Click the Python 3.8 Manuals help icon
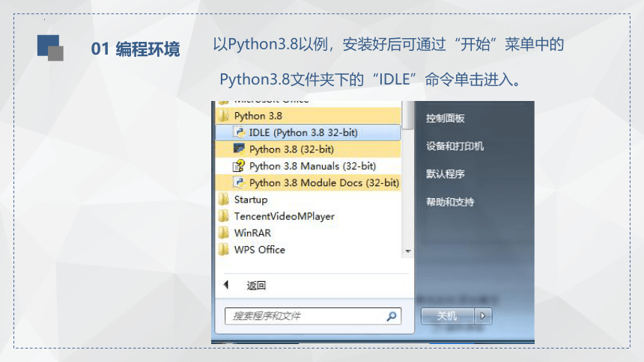Image resolution: width=644 pixels, height=362 pixels. pos(239,166)
